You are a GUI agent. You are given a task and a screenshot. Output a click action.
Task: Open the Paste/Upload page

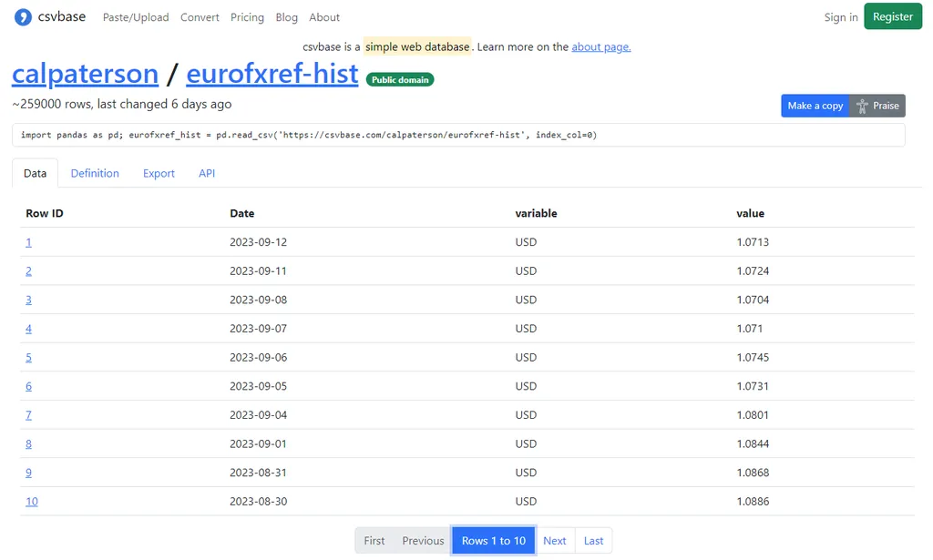click(x=136, y=17)
